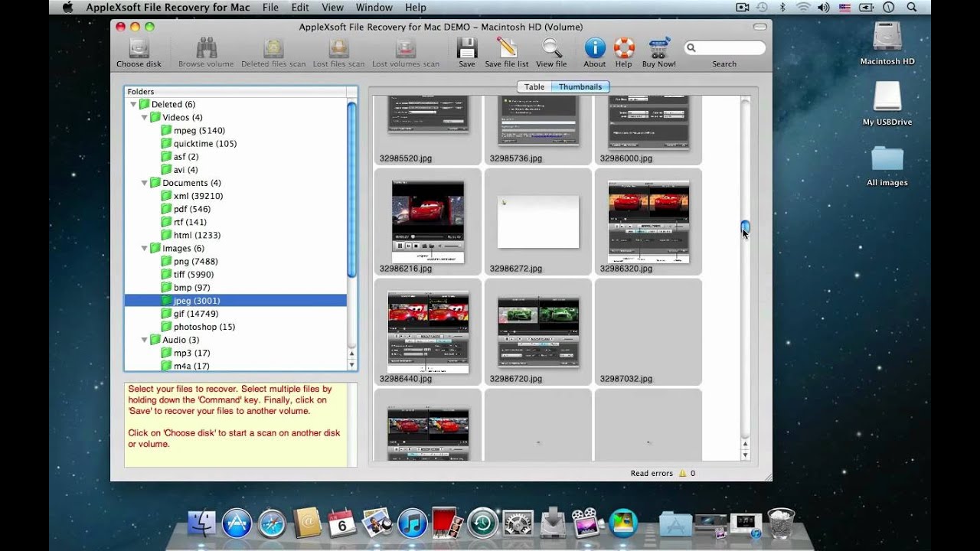Click the Read errors warning icon
The width and height of the screenshot is (980, 551).
[x=681, y=473]
